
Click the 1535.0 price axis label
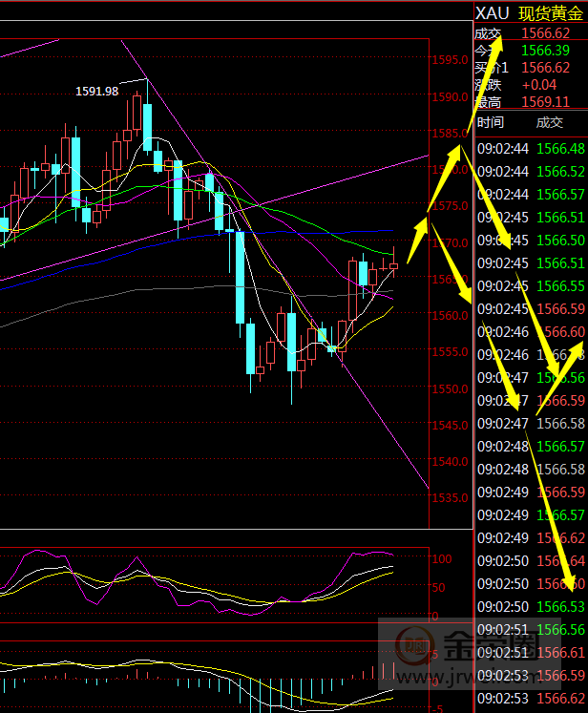[450, 498]
